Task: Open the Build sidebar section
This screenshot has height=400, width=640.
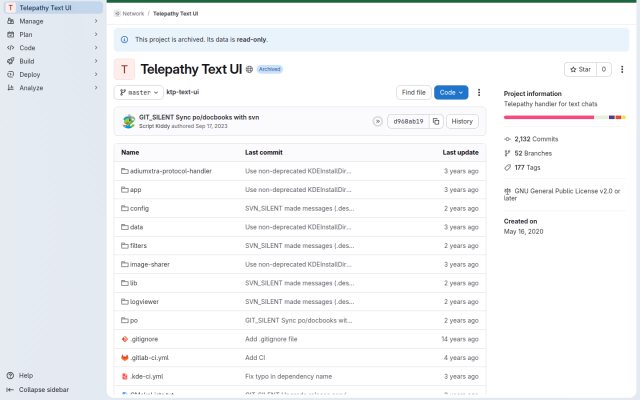Action: click(x=53, y=61)
